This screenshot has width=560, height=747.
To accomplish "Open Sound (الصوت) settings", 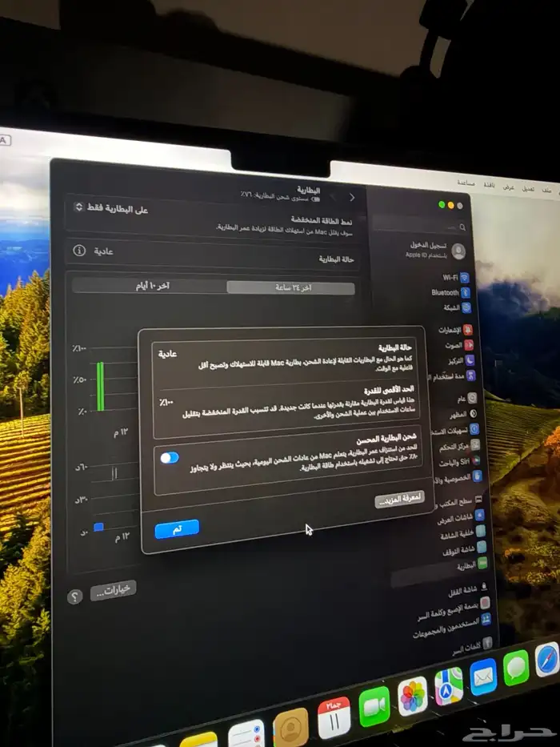I will point(458,345).
